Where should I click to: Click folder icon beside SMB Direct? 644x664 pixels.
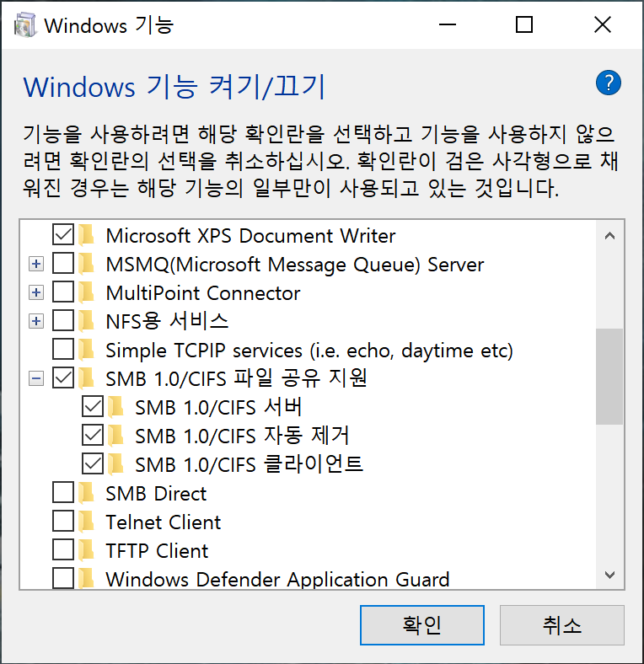[x=87, y=493]
